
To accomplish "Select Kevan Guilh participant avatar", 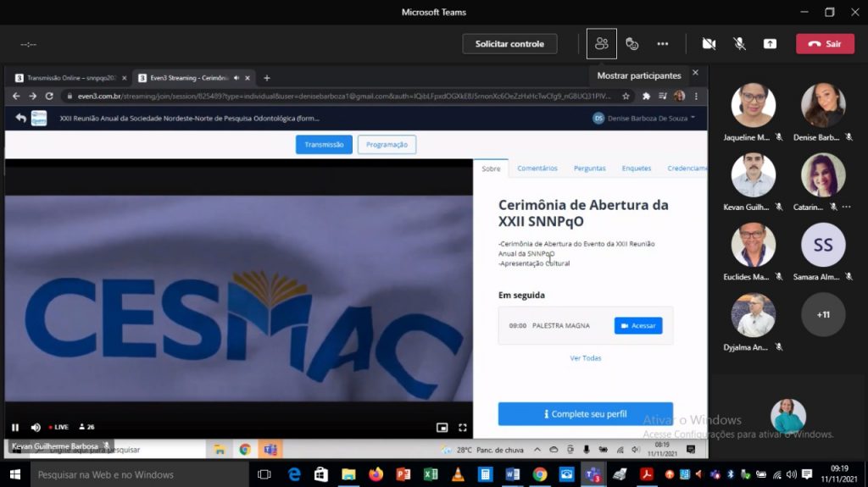I will [x=753, y=174].
